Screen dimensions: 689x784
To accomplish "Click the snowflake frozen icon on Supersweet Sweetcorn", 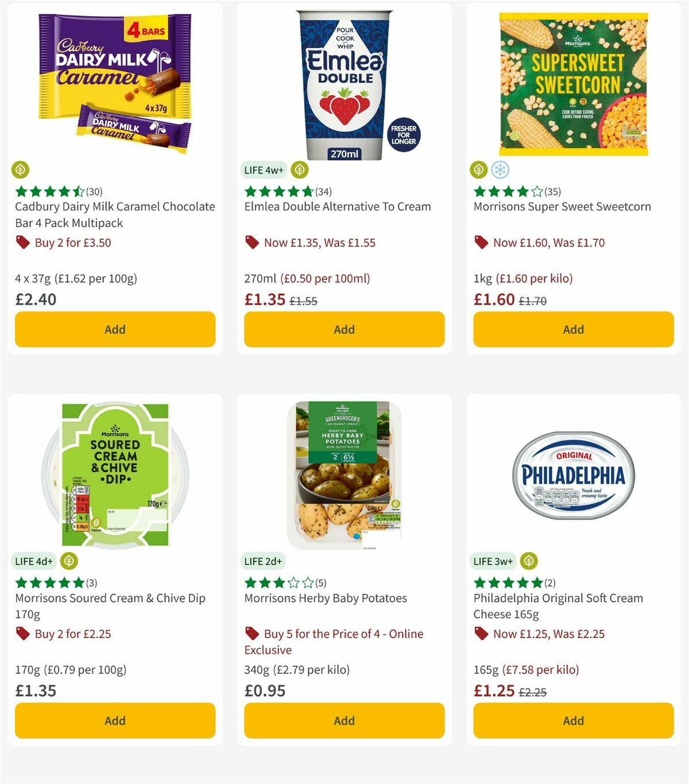I will tap(500, 170).
